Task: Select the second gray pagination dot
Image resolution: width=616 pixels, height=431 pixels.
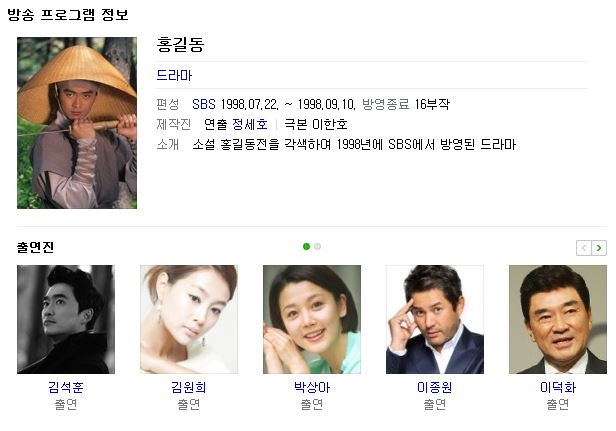Action: [317, 246]
